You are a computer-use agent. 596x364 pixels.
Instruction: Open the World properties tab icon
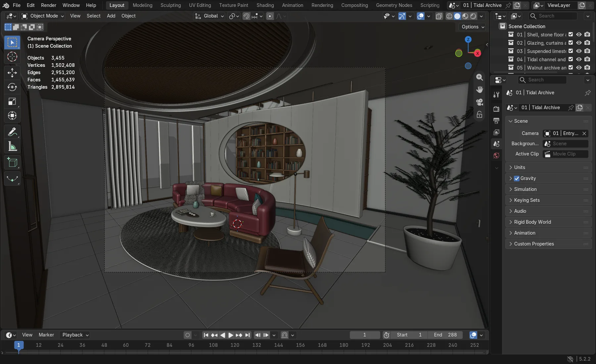496,156
